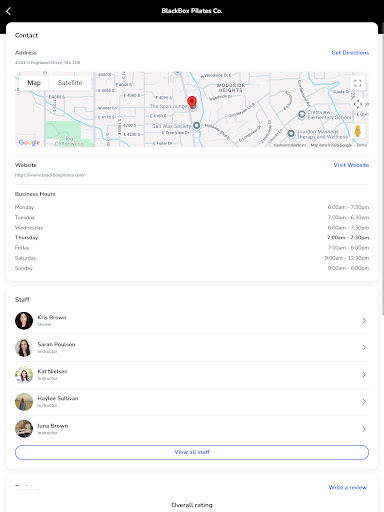
Task: Open Get Directions link
Action: tap(350, 53)
